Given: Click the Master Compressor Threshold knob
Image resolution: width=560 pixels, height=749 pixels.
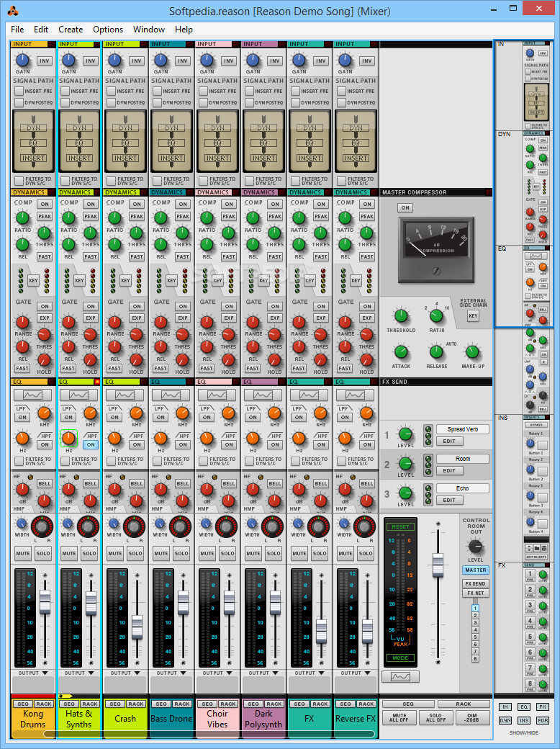Looking at the screenshot, I should coord(401,316).
